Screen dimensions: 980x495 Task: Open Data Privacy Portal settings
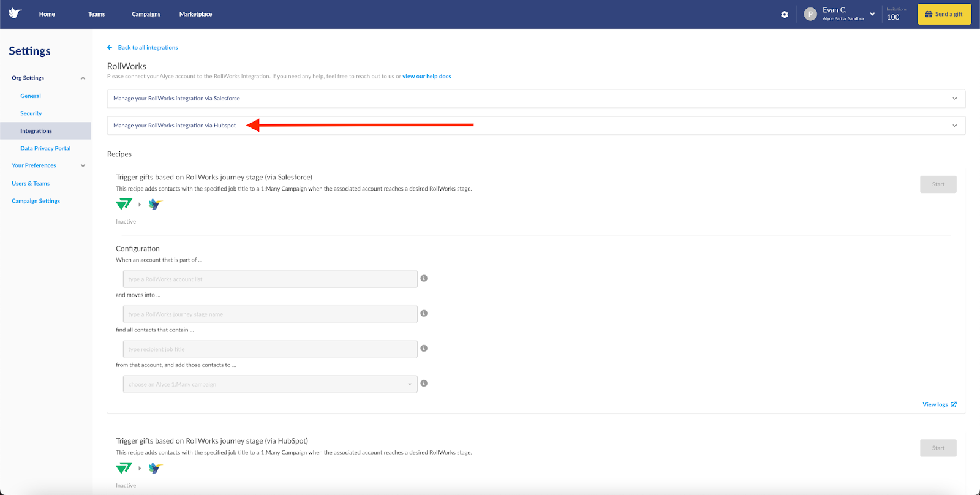coord(45,148)
